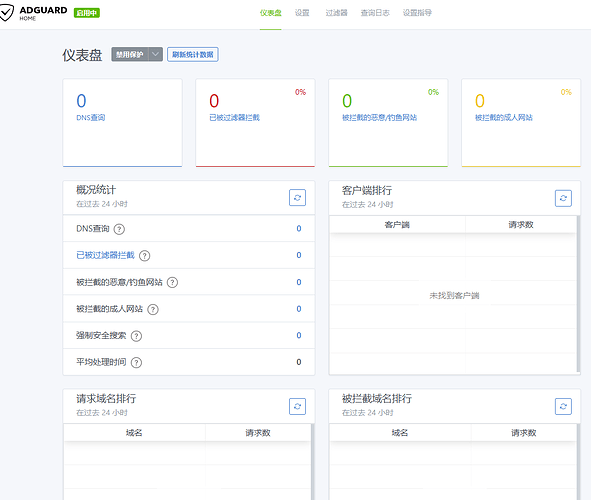
Task: Show help for 已被过滤器拦截 row
Action: [x=144, y=256]
